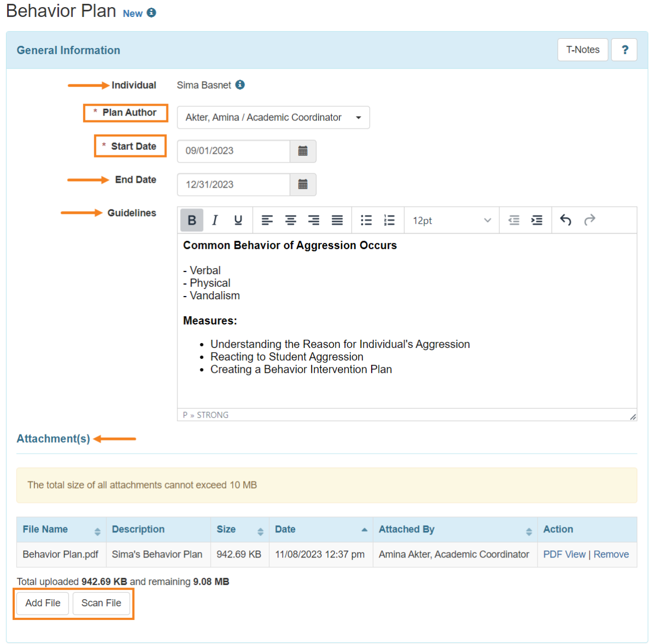Redo the last edit in Guidelines

point(590,220)
